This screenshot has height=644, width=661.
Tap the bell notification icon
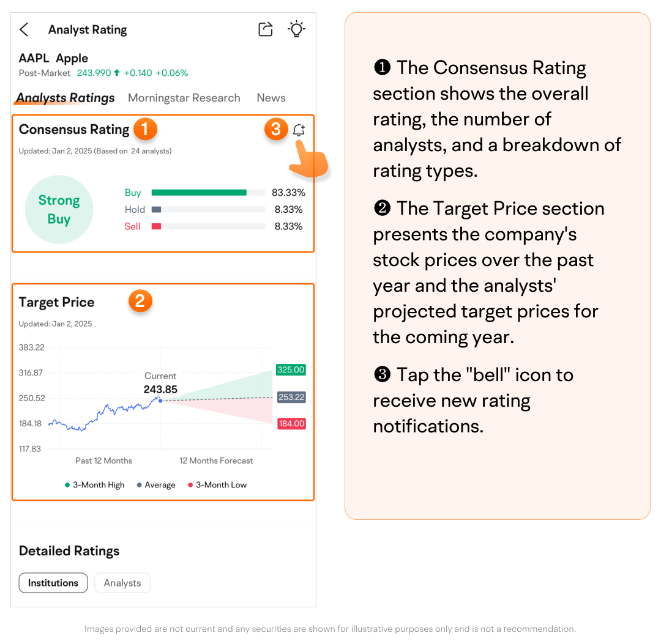click(x=299, y=130)
